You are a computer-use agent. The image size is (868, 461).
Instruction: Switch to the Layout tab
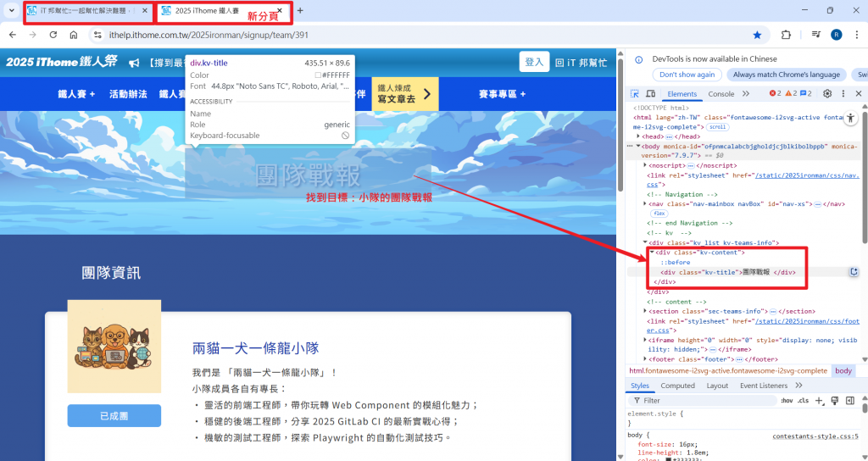pos(717,386)
